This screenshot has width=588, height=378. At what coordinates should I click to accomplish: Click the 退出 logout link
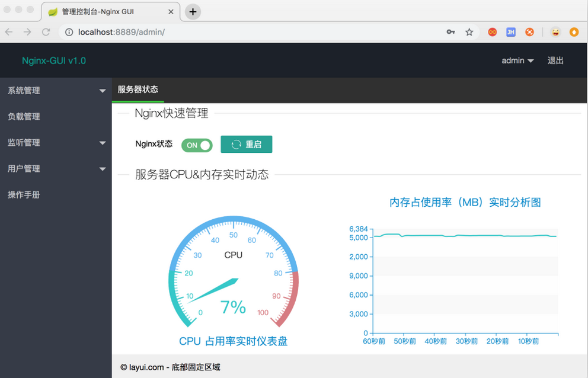click(555, 60)
